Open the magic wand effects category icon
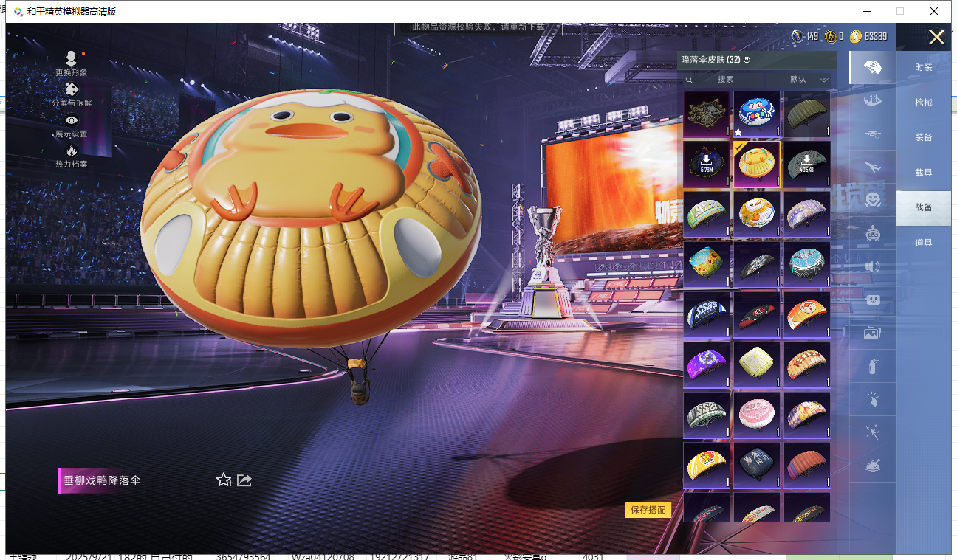957x560 pixels. [872, 433]
